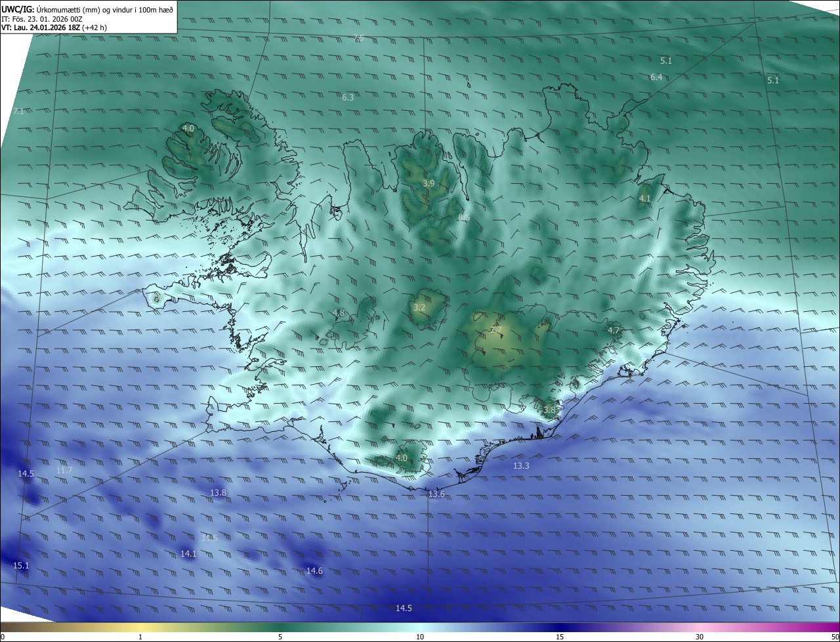The image size is (840, 642).
Task: Click the 7.5 value label on the map
Action: point(358,38)
